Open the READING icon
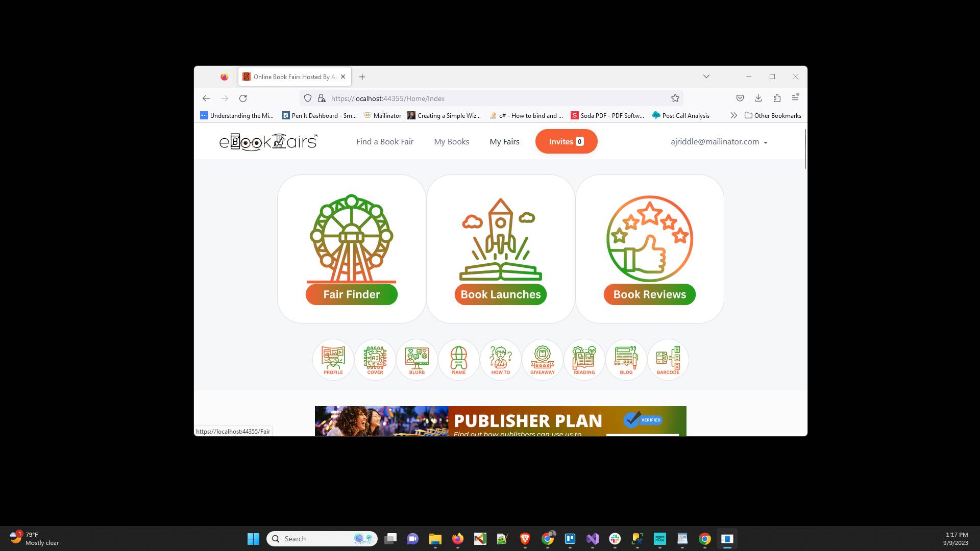Image resolution: width=980 pixels, height=551 pixels. coord(584,359)
